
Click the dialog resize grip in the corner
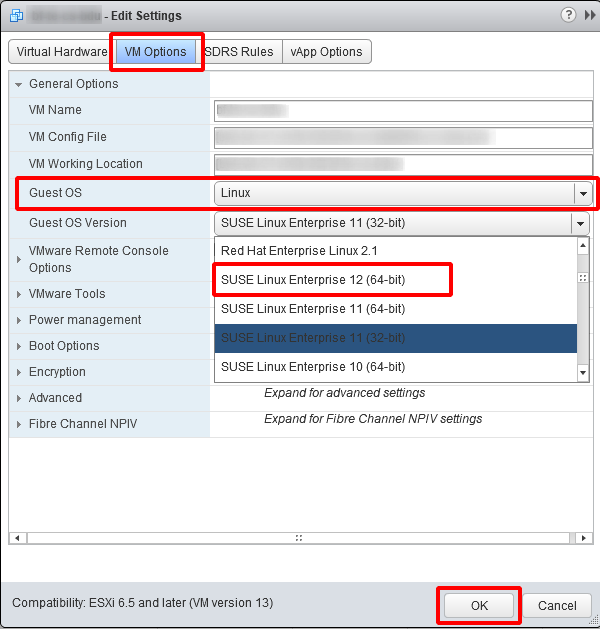pos(595,621)
